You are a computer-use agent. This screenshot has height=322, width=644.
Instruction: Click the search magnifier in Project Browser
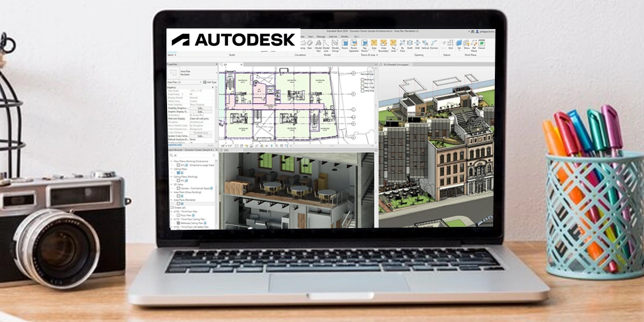(x=171, y=155)
